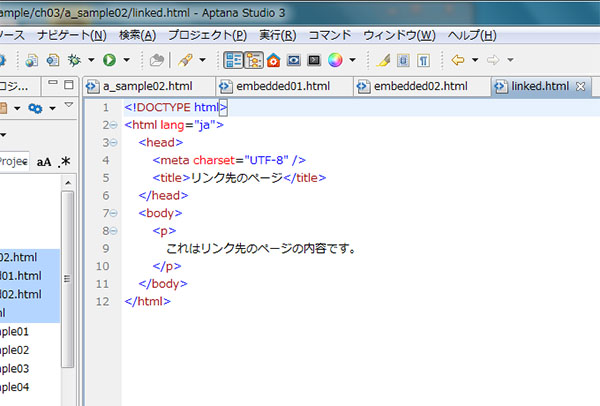The image size is (600, 406).
Task: Click the project tree scroll up arrow
Action: pyautogui.click(x=68, y=183)
